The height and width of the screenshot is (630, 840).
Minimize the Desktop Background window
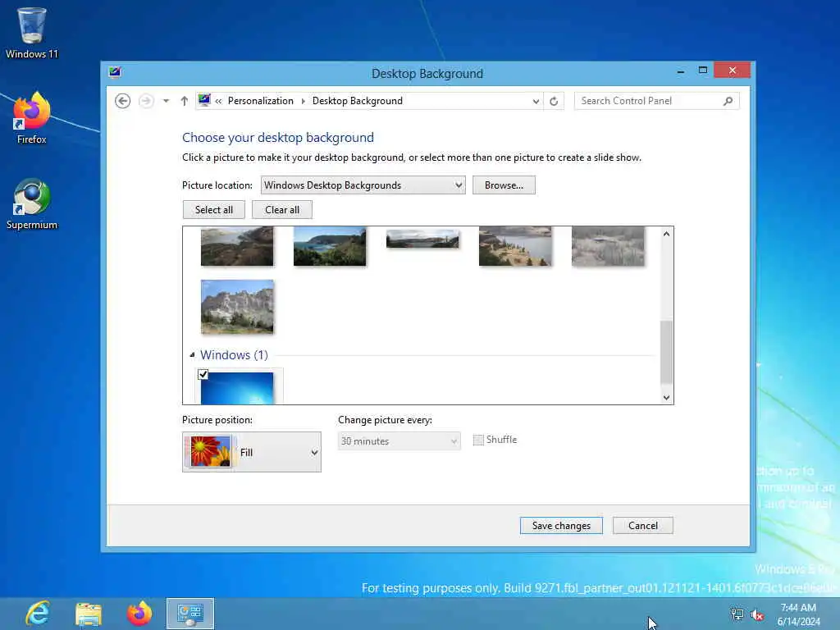(680, 71)
